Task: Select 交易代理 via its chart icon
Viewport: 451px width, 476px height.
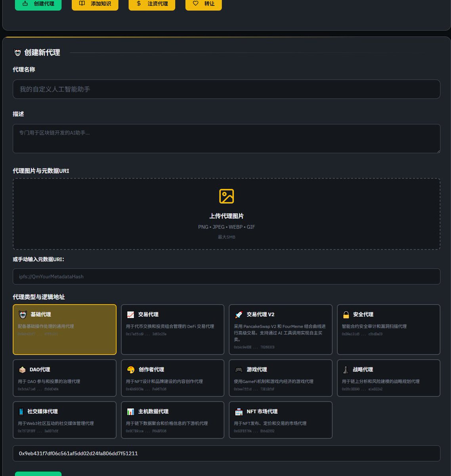Action: coord(130,315)
